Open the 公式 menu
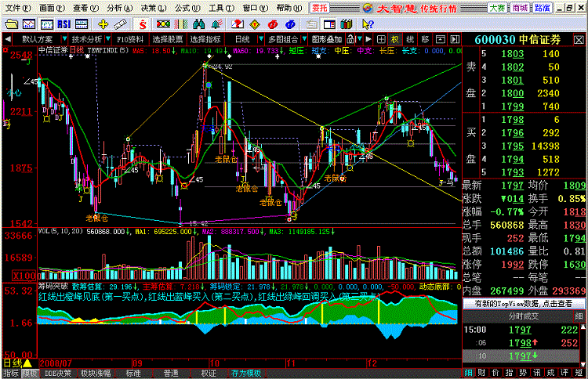The width and height of the screenshot is (588, 379). click(187, 8)
